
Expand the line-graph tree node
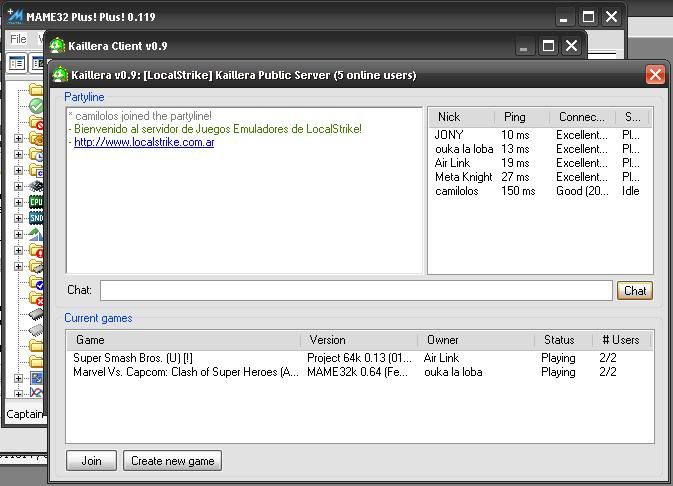pos(18,393)
